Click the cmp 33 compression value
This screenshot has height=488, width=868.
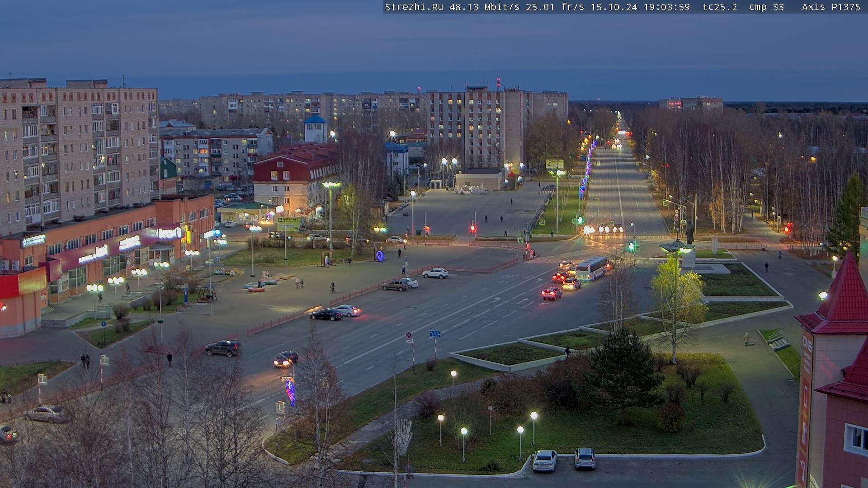tap(766, 7)
